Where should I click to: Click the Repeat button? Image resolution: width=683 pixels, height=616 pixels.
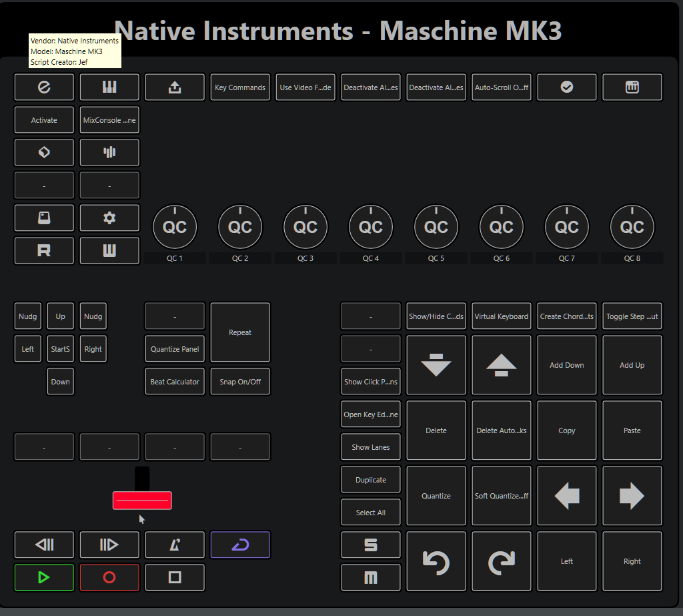click(x=240, y=332)
